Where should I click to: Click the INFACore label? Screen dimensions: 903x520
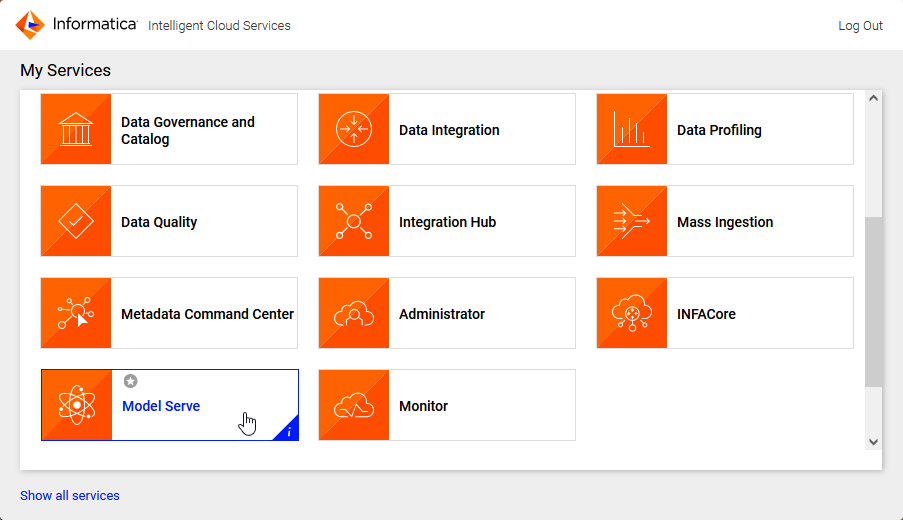707,314
